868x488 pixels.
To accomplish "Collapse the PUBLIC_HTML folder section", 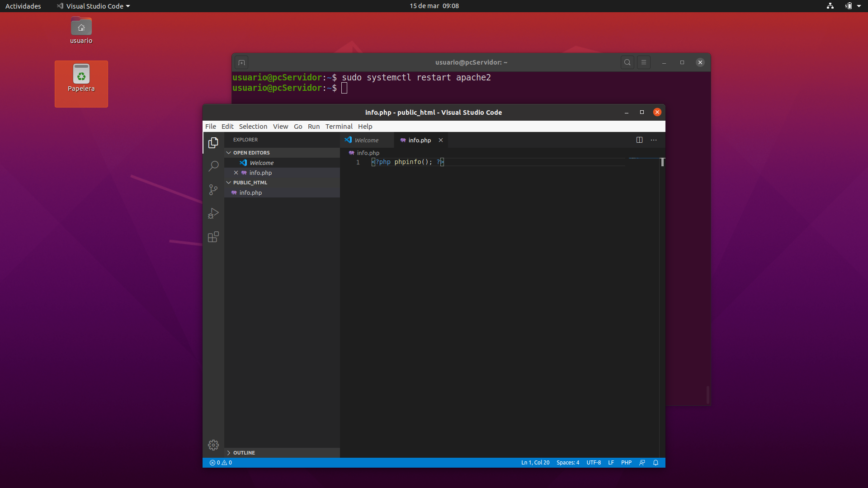I will tap(282, 183).
